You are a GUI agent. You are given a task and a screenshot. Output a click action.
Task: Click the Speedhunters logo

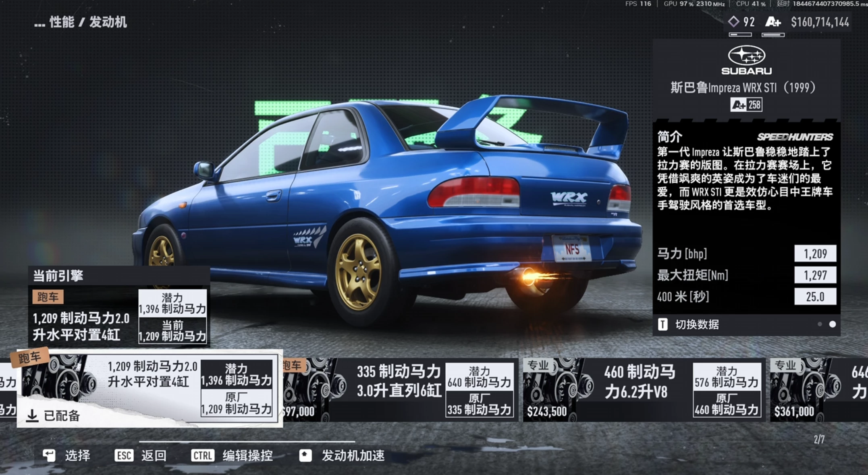coord(795,137)
